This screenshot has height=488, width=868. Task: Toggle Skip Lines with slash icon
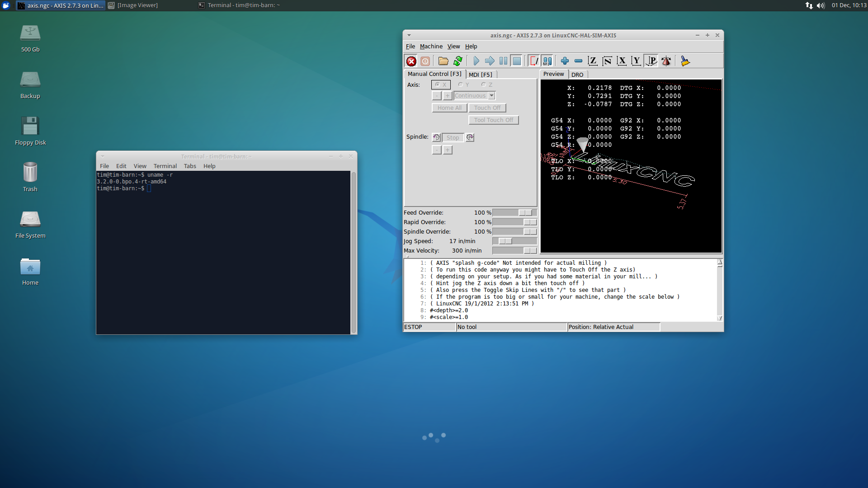(x=534, y=61)
